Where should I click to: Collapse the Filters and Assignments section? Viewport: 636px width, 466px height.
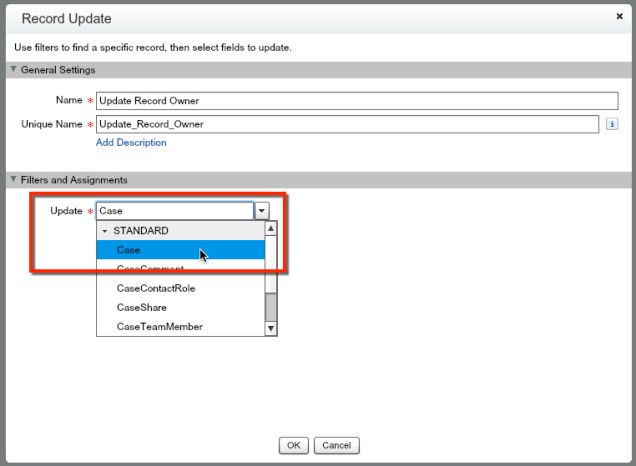[12, 180]
